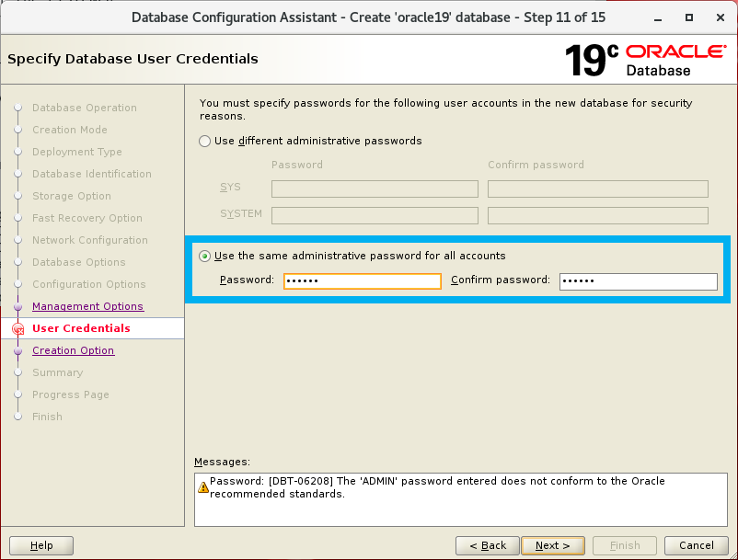Image resolution: width=738 pixels, height=560 pixels.
Task: Click the 'Network Configuration' step label
Action: (90, 240)
